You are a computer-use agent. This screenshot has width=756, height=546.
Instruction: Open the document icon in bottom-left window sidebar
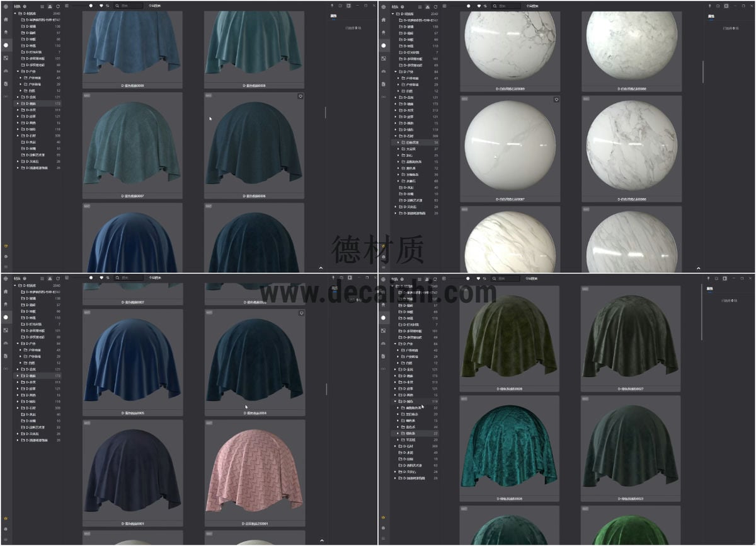click(6, 356)
